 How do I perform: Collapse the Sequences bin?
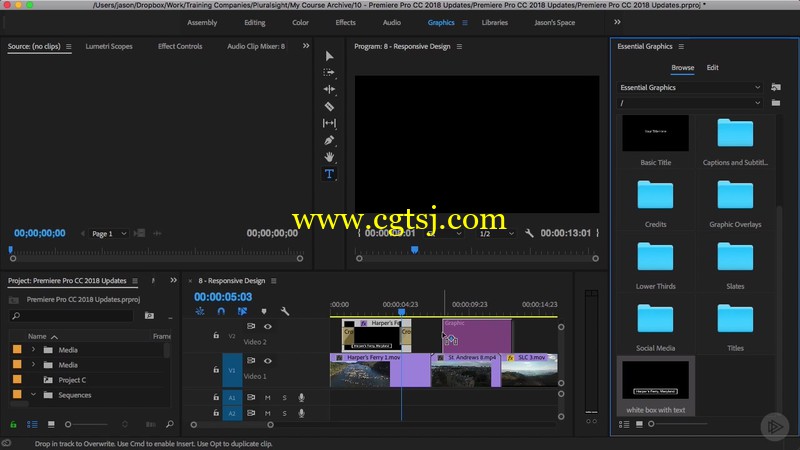(x=33, y=395)
